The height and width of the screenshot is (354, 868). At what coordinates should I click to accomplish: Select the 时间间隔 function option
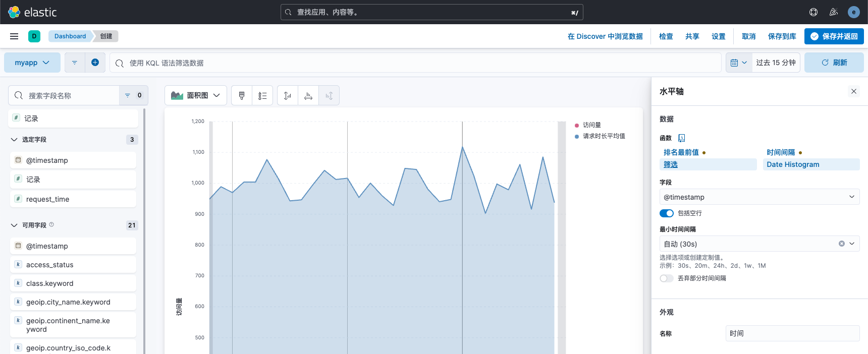[781, 152]
